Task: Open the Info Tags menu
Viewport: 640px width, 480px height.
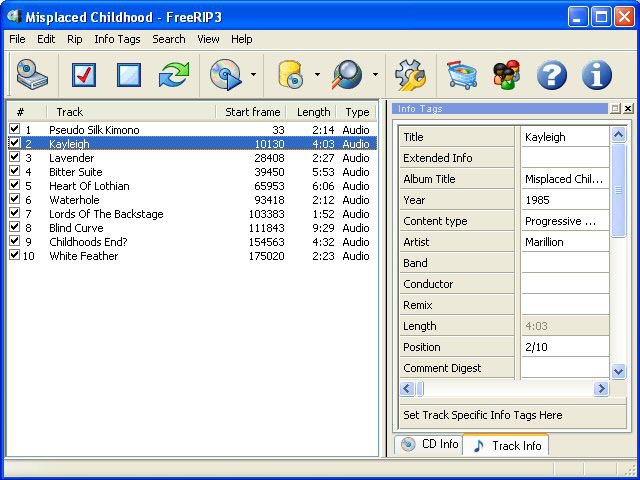Action: tap(117, 39)
